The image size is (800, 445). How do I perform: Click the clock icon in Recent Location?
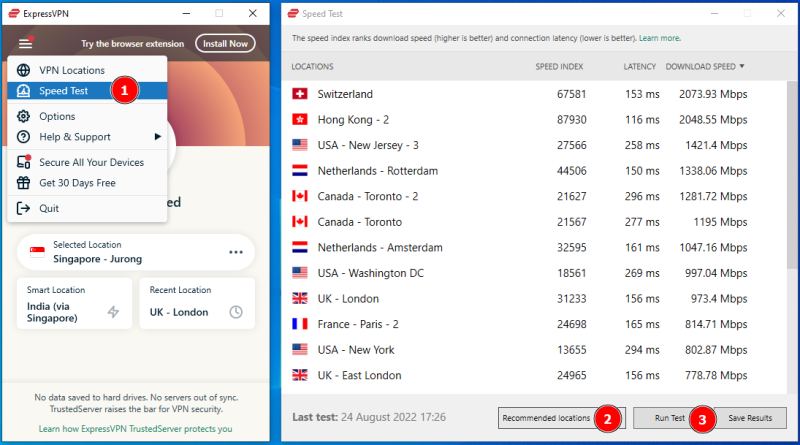[236, 312]
